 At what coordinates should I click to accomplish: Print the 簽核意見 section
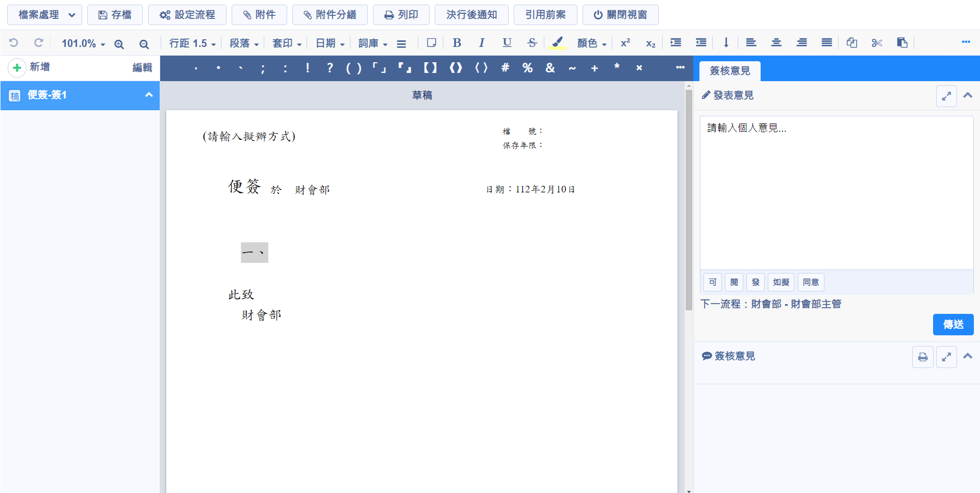pos(922,357)
